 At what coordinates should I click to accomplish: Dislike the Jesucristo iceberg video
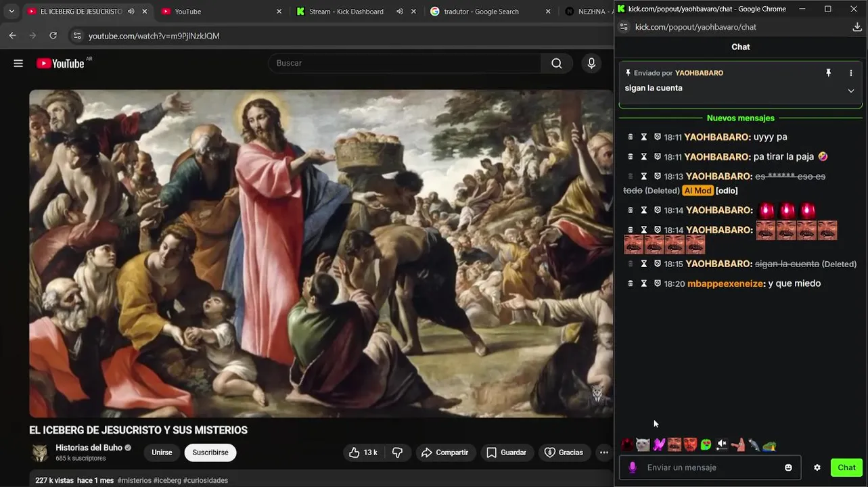[398, 453]
